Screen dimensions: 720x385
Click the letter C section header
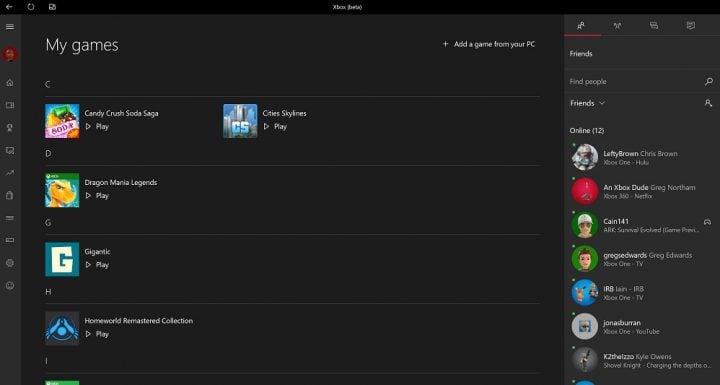[47, 84]
